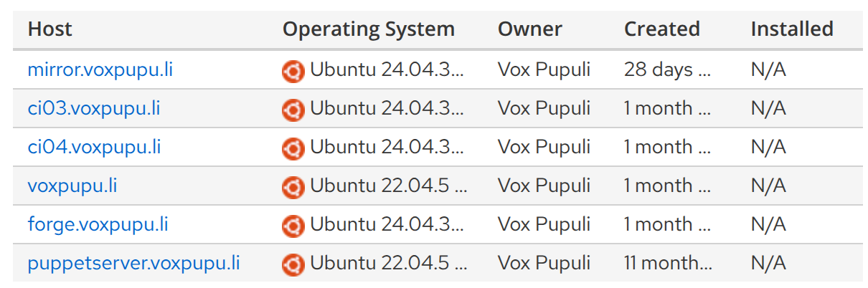Click Ubuntu icon in ci04.voxpupu.li row
Image resolution: width=868 pixels, height=288 pixels.
(293, 148)
